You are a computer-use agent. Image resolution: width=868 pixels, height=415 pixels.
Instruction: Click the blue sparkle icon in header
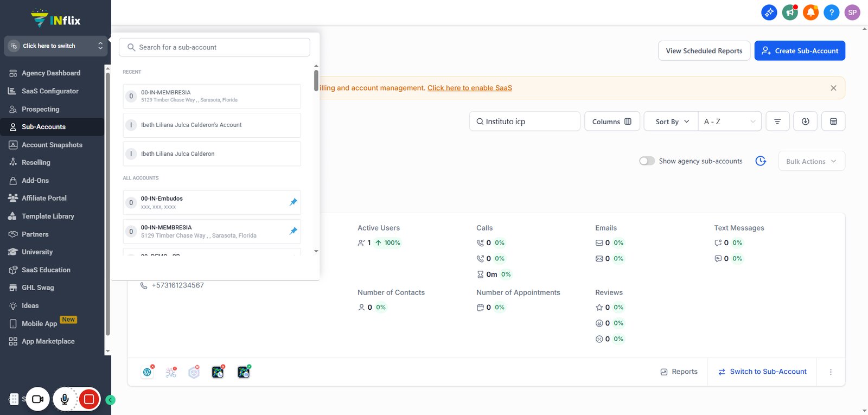tap(769, 12)
